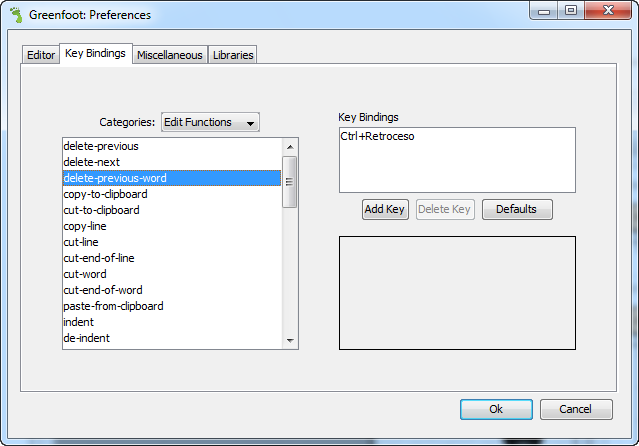
Task: Select the Key Bindings tab
Action: pyautogui.click(x=95, y=53)
